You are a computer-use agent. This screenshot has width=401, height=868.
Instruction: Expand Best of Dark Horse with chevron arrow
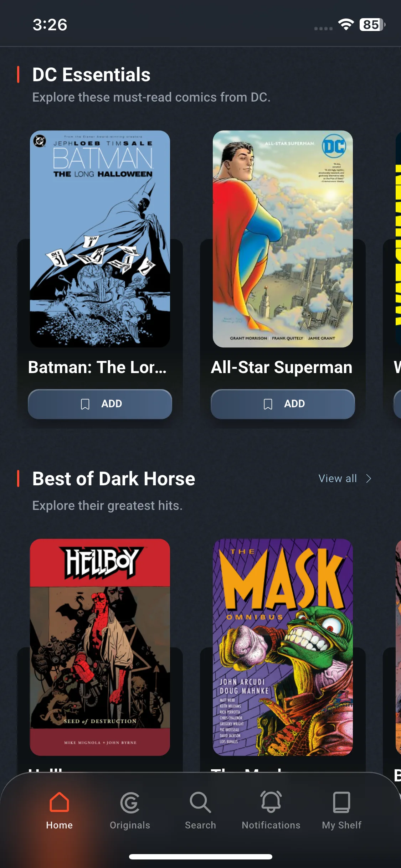(369, 479)
